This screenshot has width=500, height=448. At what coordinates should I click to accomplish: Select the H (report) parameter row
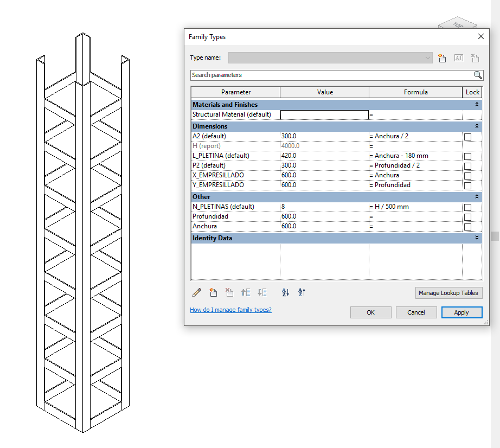pyautogui.click(x=336, y=146)
